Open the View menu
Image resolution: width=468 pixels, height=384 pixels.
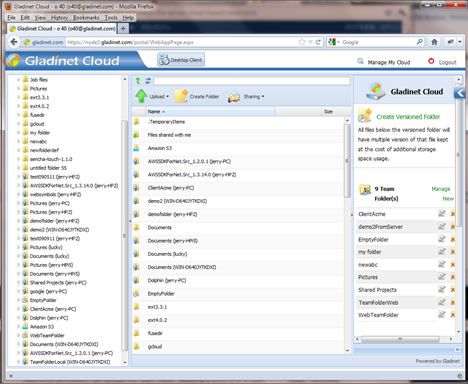[x=40, y=17]
